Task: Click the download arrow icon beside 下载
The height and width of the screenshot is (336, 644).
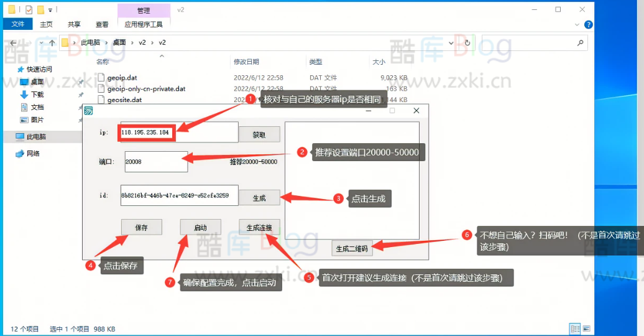Action: (24, 95)
